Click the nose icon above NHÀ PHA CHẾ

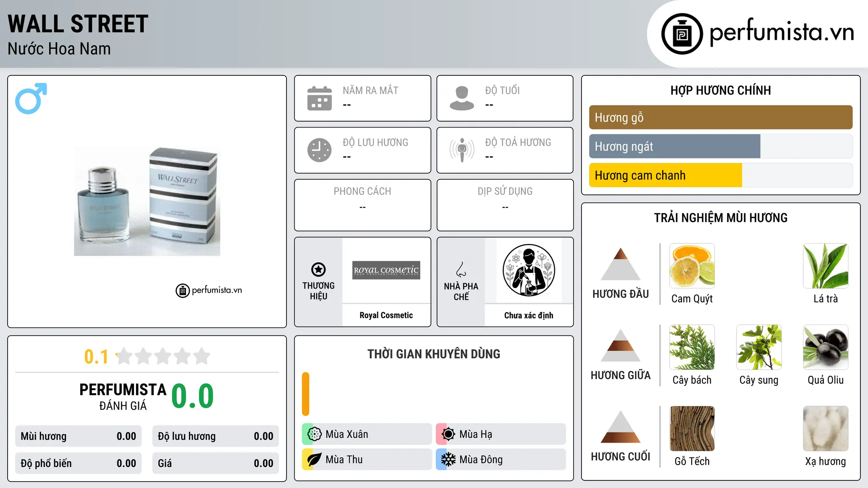[x=461, y=269]
